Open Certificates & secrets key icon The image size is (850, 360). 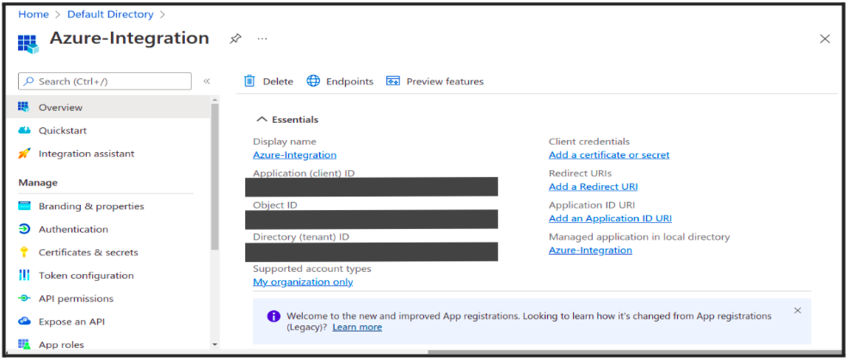[24, 252]
